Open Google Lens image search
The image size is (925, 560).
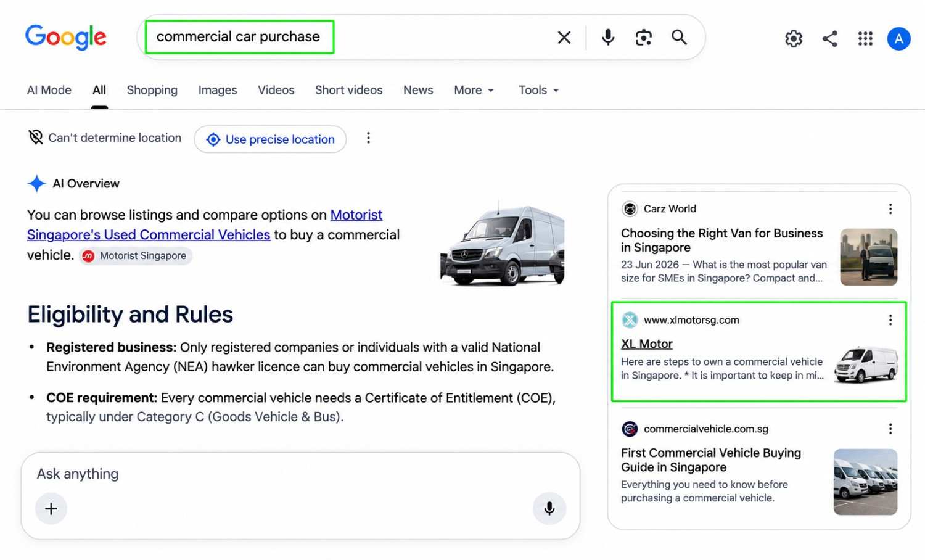(644, 38)
